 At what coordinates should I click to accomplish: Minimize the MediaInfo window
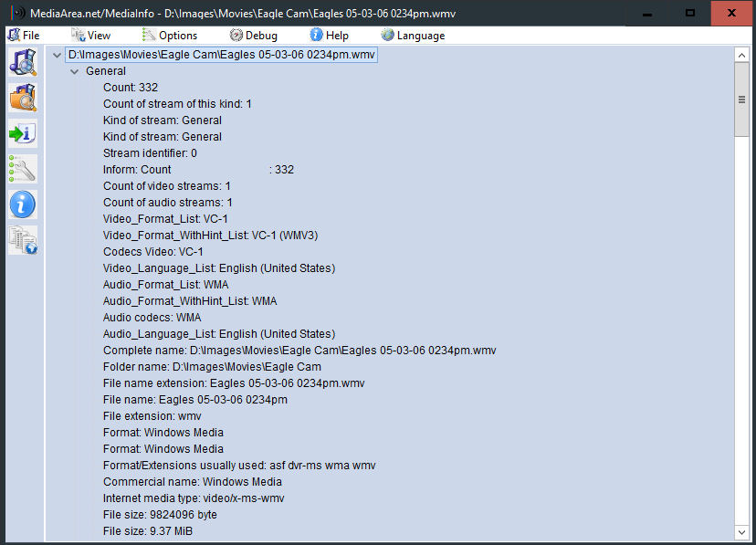click(x=647, y=13)
